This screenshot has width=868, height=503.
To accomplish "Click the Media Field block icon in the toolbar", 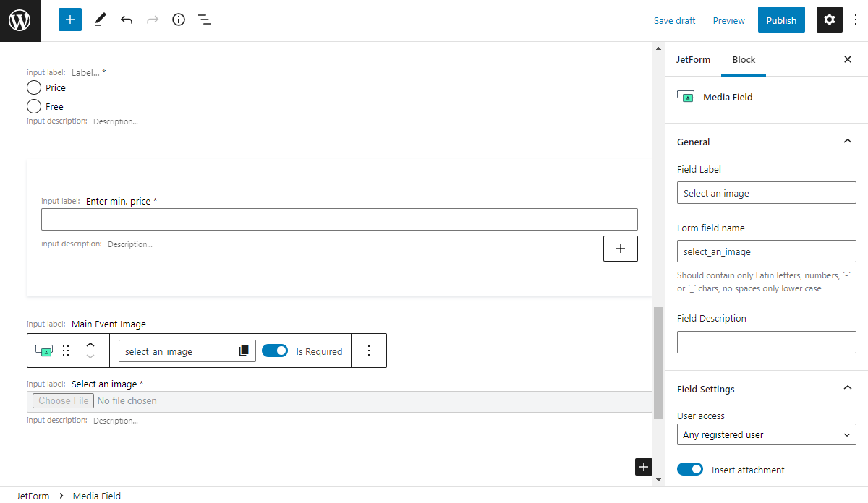I will coord(43,350).
